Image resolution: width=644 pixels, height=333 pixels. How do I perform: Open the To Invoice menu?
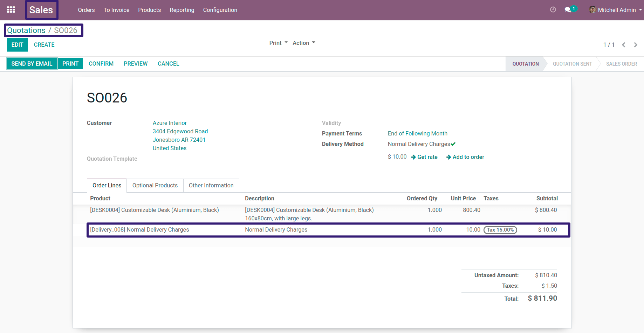pos(116,10)
